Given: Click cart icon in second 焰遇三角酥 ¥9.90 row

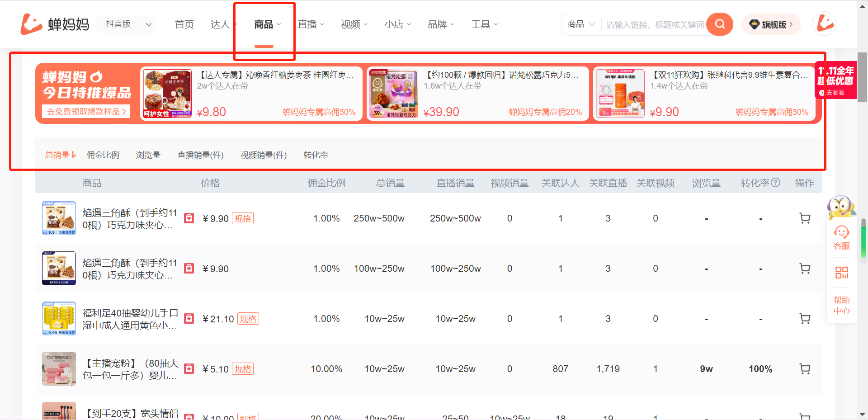Looking at the screenshot, I should 805,269.
